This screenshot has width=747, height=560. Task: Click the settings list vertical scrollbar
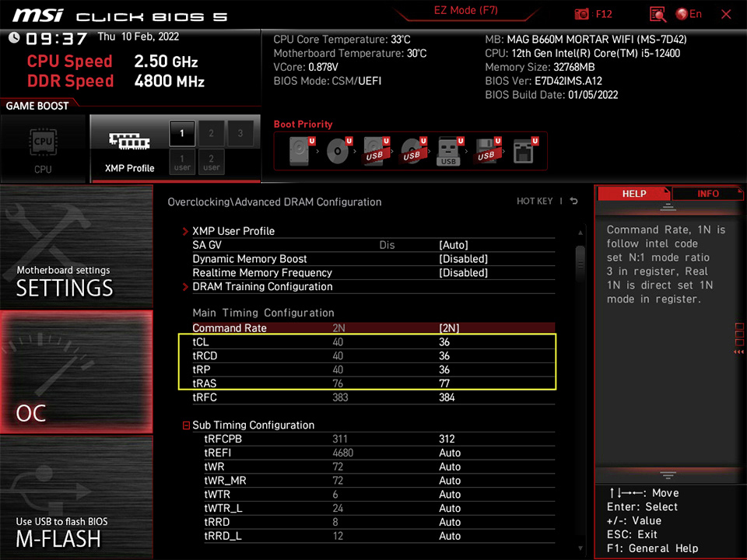pos(580,257)
